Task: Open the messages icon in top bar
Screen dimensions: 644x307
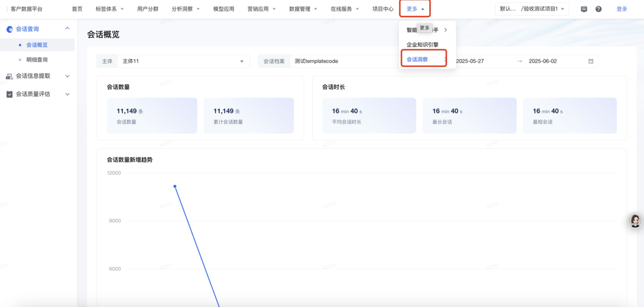Action: (x=584, y=9)
